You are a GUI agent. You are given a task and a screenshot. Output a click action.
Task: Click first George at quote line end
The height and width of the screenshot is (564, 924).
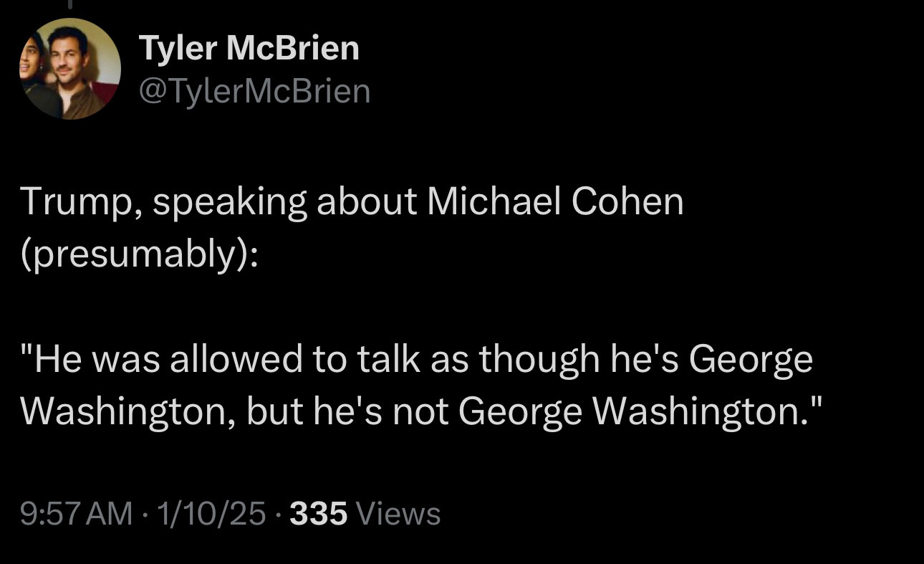click(751, 360)
